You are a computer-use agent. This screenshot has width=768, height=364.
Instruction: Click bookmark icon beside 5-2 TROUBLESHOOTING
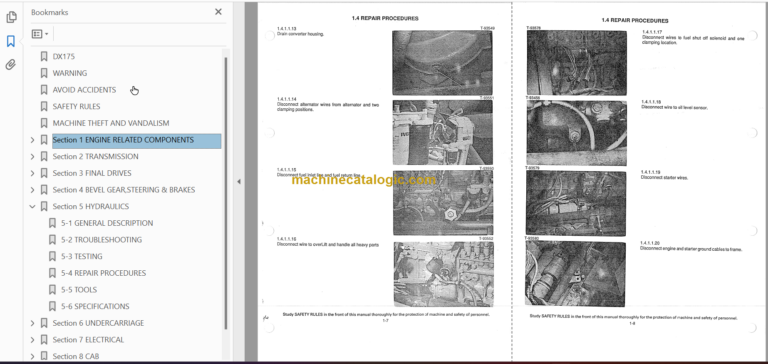[x=52, y=240]
